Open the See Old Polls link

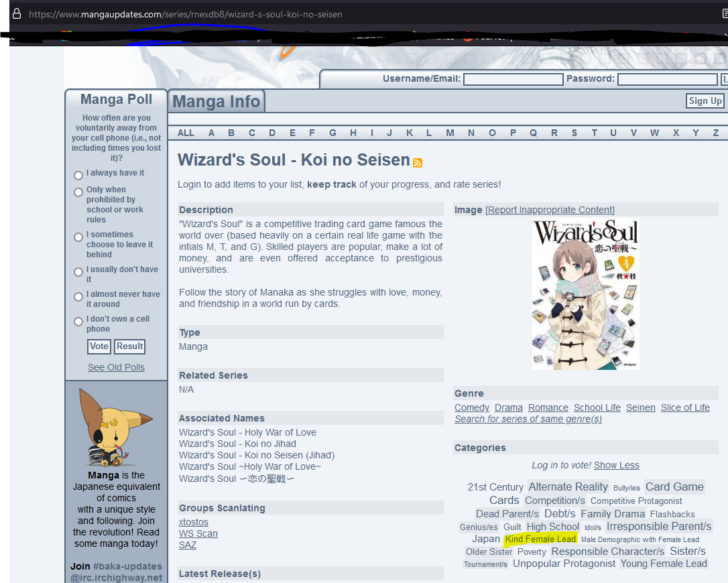pos(116,367)
